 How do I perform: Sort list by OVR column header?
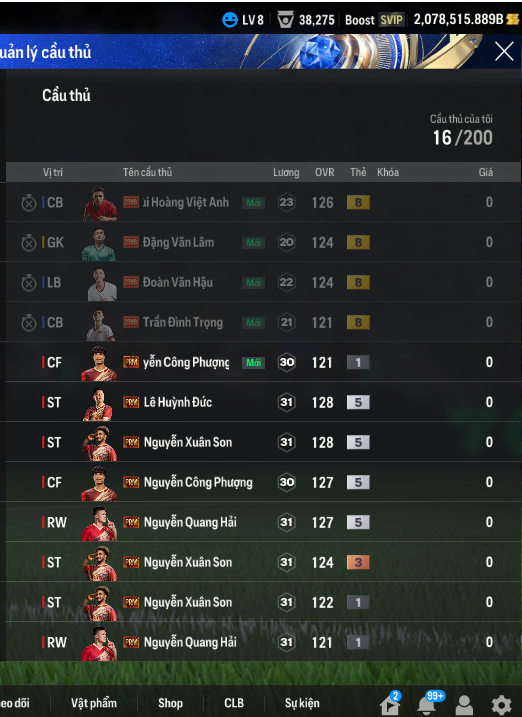pyautogui.click(x=325, y=172)
